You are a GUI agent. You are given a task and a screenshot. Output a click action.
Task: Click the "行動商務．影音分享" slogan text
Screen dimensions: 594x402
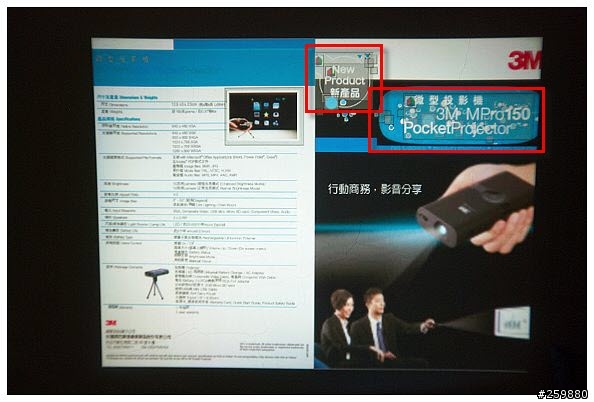375,189
